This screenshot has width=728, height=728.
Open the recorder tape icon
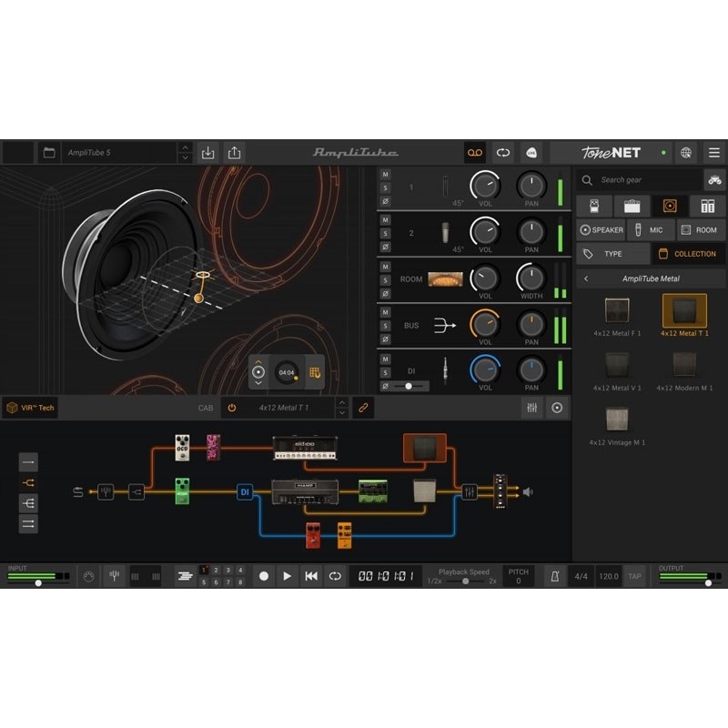[474, 152]
